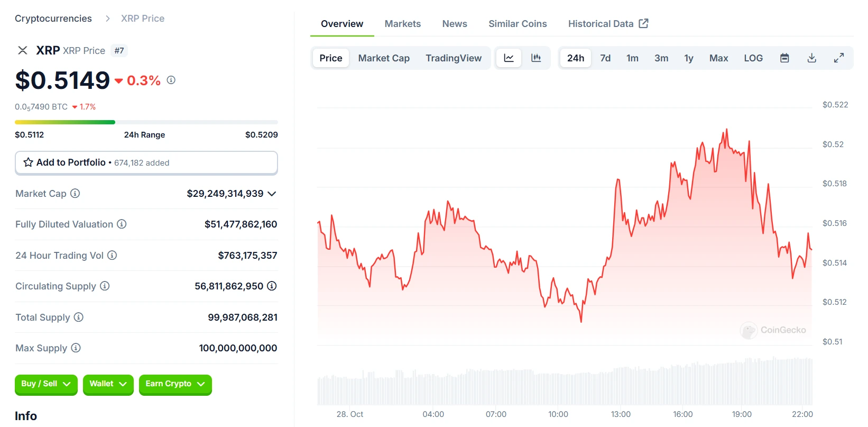Select 1m time range
Image resolution: width=868 pixels, height=427 pixels.
(x=632, y=58)
